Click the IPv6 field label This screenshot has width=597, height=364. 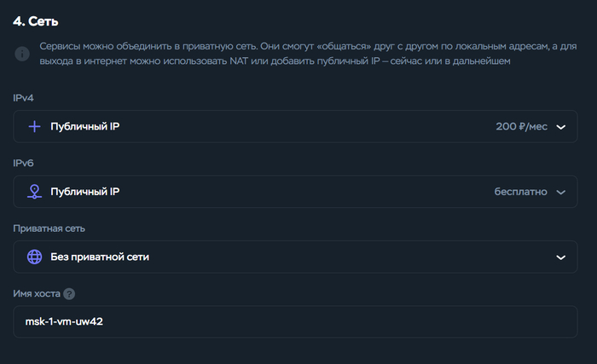point(23,163)
